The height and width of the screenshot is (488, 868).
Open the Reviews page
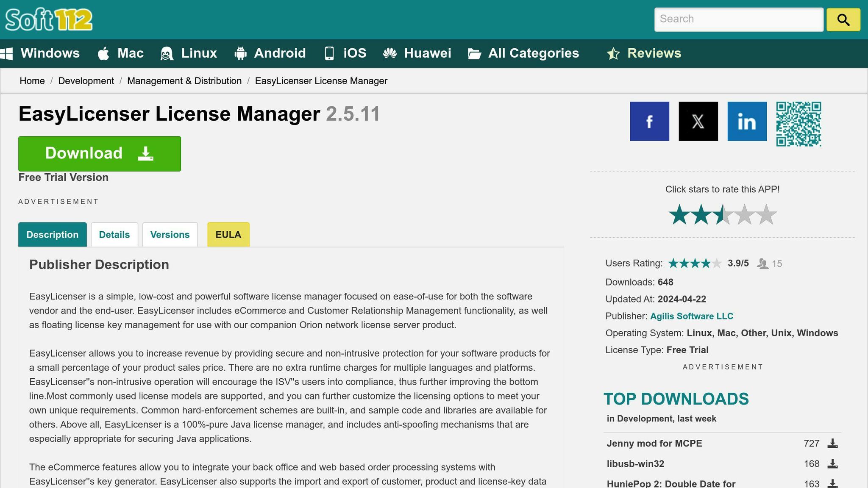[654, 53]
